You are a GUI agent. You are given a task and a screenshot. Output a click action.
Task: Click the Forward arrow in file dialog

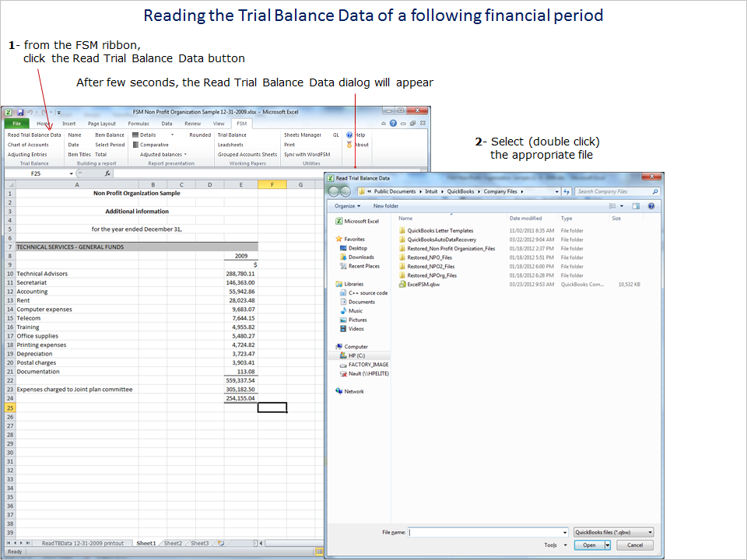point(345,191)
